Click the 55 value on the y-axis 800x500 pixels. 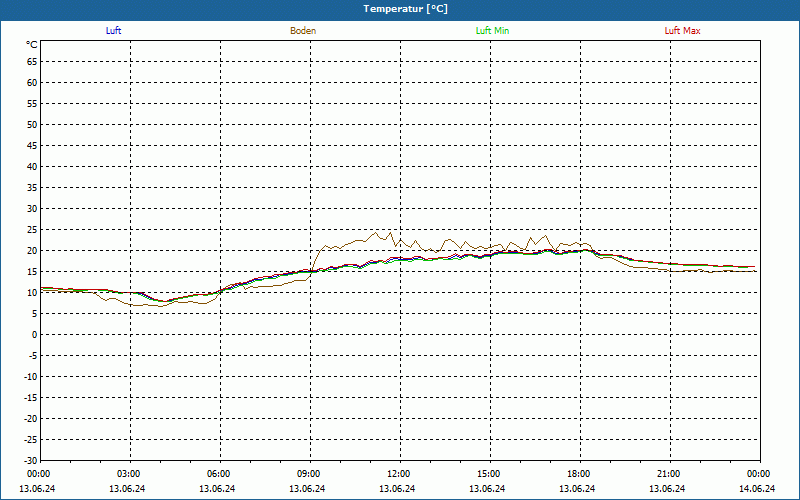(x=32, y=104)
